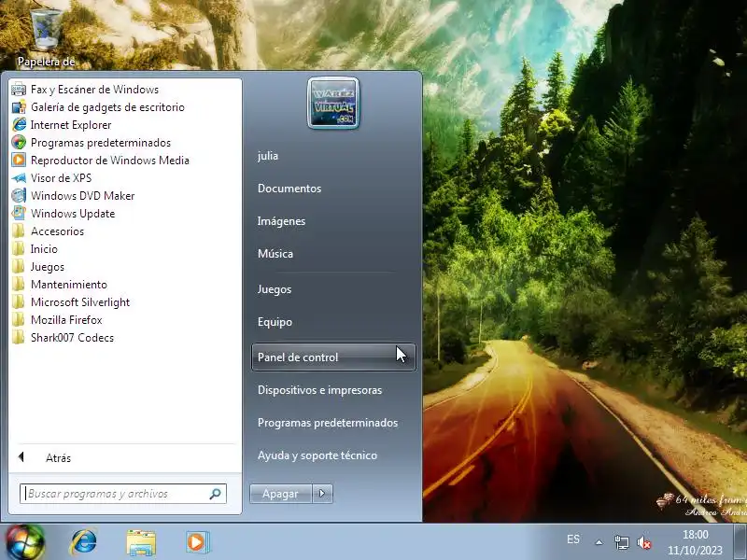The width and height of the screenshot is (747, 560).
Task: Open shutdown options arrow next to Apagar
Action: (x=322, y=494)
